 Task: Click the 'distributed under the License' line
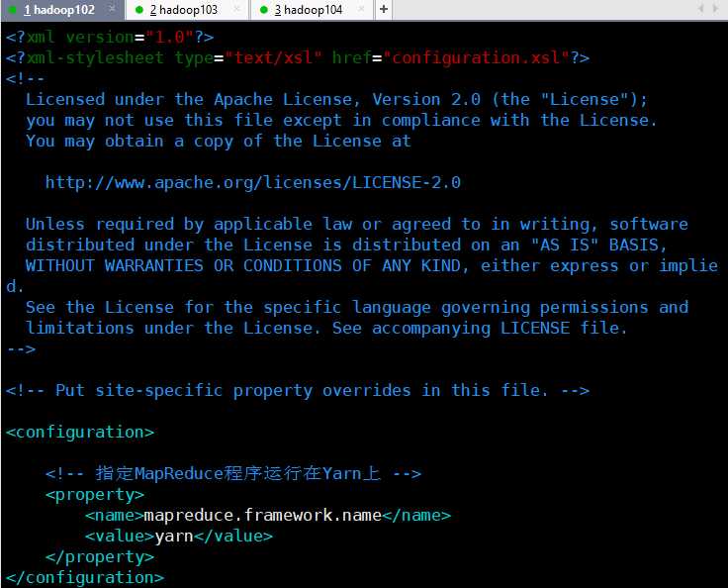tap(346, 245)
